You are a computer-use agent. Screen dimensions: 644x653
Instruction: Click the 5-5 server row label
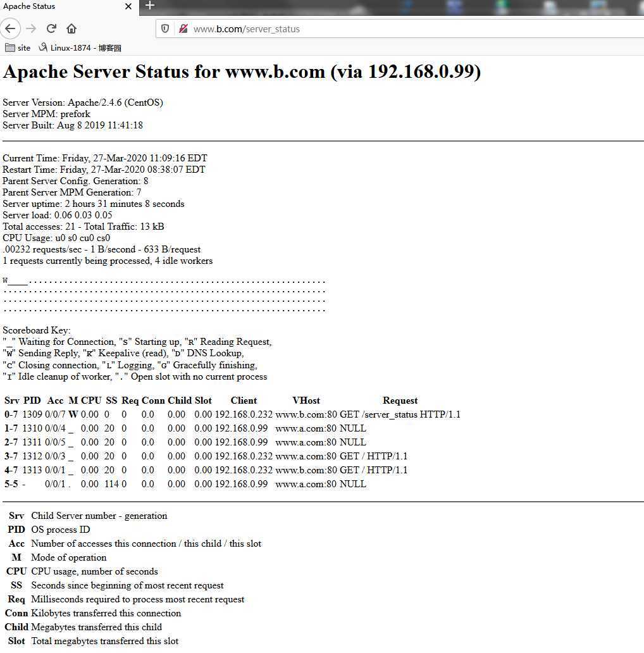pos(11,484)
